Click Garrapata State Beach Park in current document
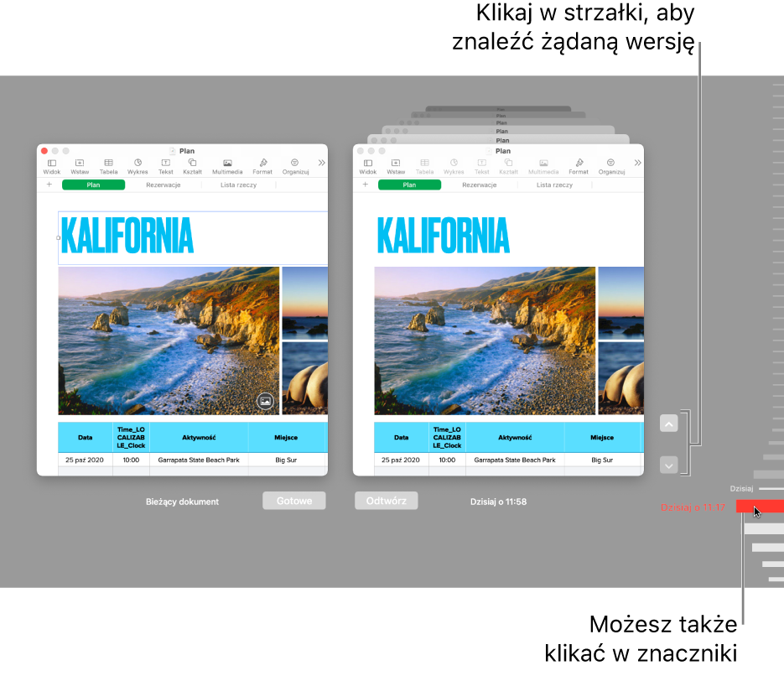The height and width of the screenshot is (676, 784). pos(199,460)
